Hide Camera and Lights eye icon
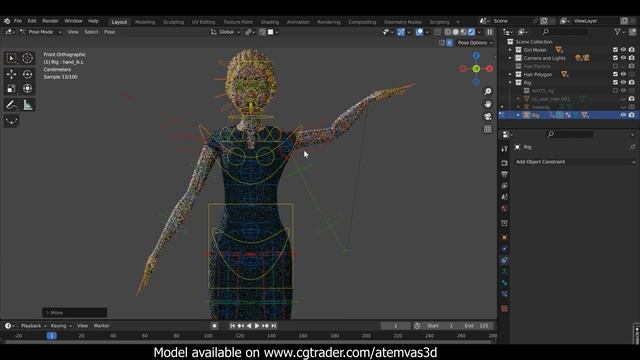This screenshot has height=360, width=640. pos(623,58)
